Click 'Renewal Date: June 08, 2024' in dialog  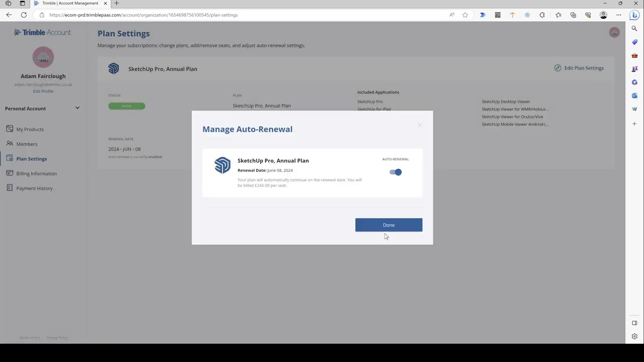tap(265, 170)
